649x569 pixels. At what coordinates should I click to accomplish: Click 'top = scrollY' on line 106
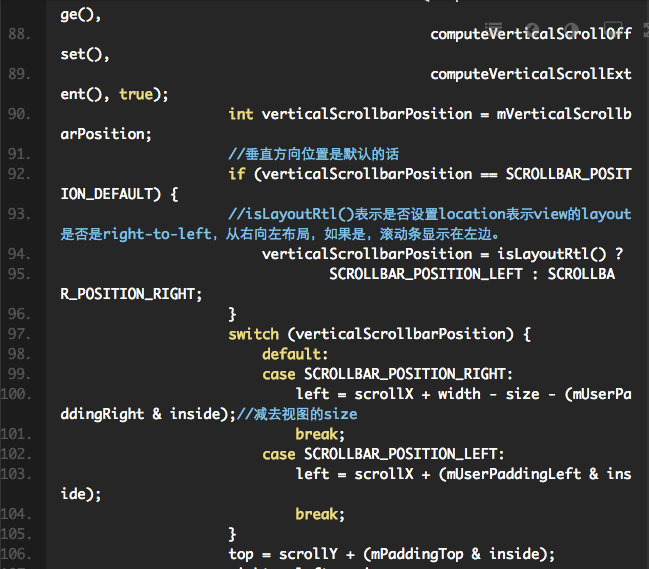(283, 553)
